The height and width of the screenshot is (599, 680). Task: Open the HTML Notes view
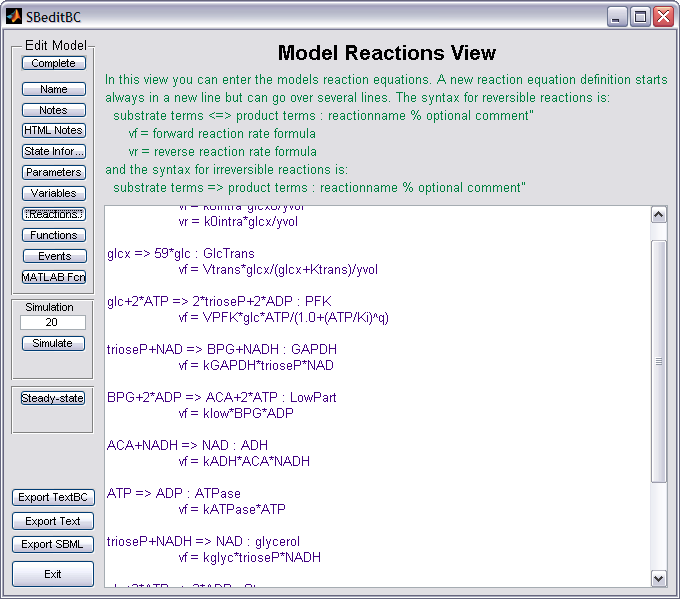(53, 130)
